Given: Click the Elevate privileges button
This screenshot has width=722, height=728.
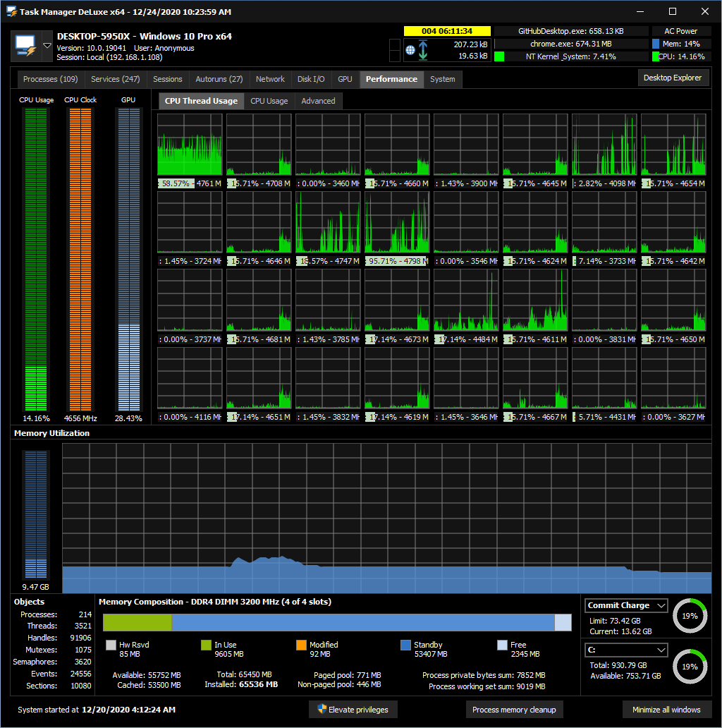Looking at the screenshot, I should click(353, 710).
